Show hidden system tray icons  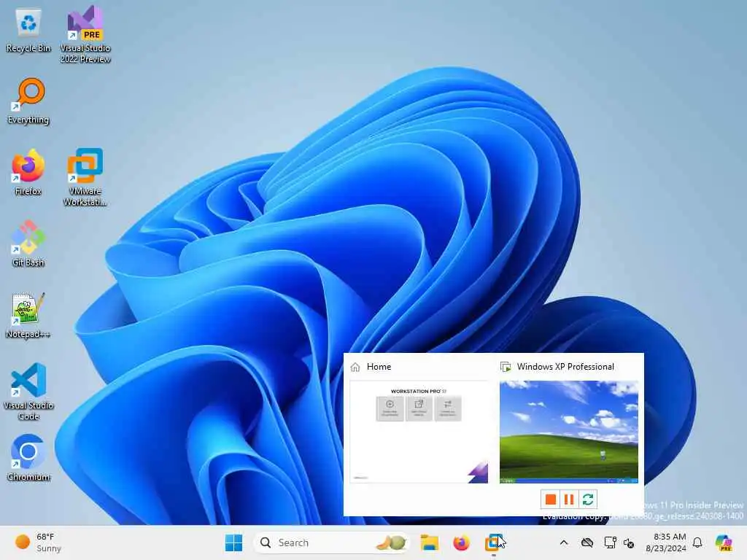tap(564, 542)
